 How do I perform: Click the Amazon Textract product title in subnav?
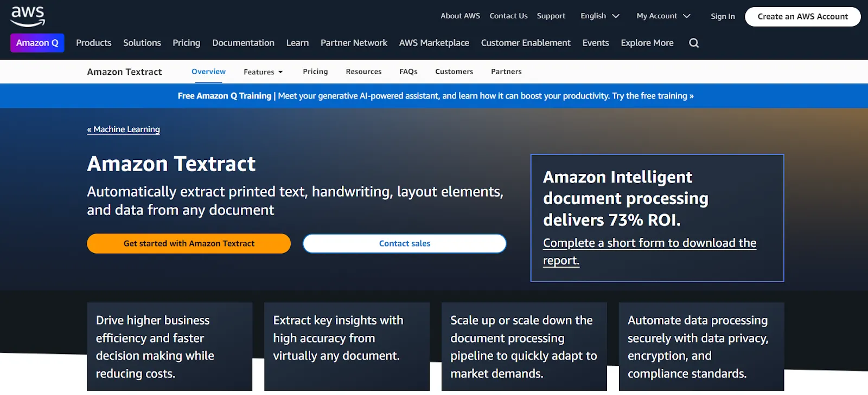[124, 72]
